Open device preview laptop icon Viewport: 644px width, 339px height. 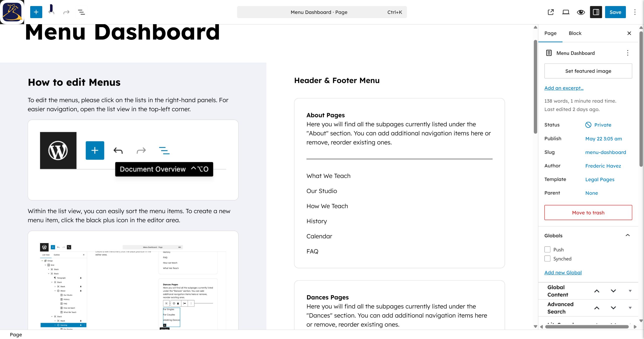click(x=566, y=12)
